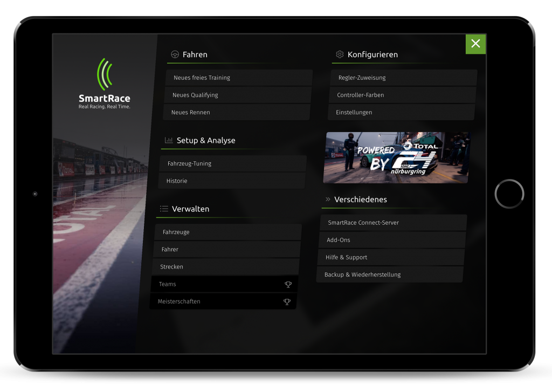
Task: Open Fahrzeuge management
Action: (x=228, y=232)
